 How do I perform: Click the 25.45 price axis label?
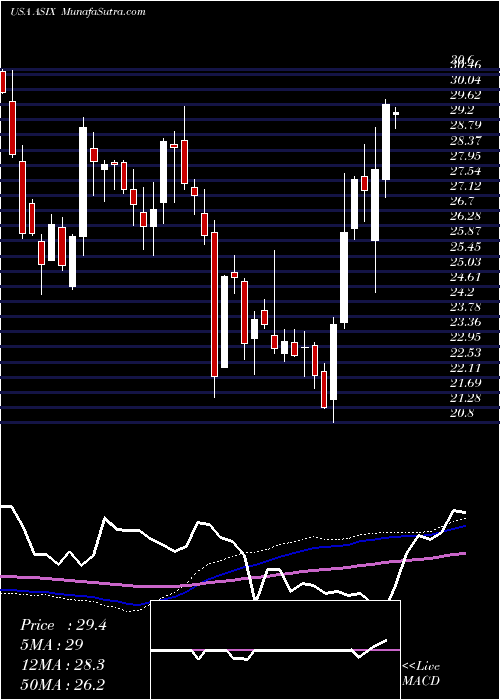(x=466, y=246)
